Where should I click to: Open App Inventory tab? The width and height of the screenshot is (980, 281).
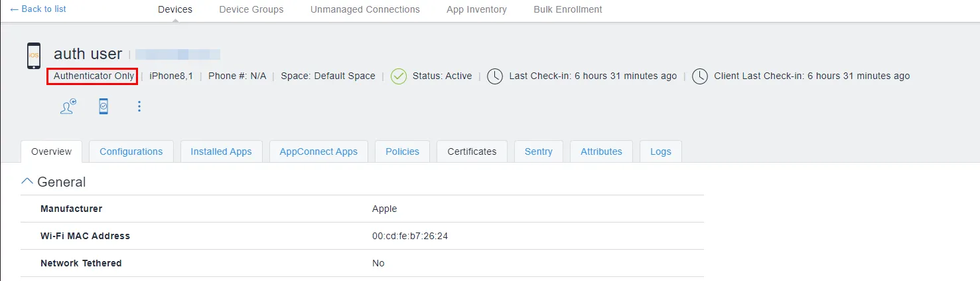(476, 9)
